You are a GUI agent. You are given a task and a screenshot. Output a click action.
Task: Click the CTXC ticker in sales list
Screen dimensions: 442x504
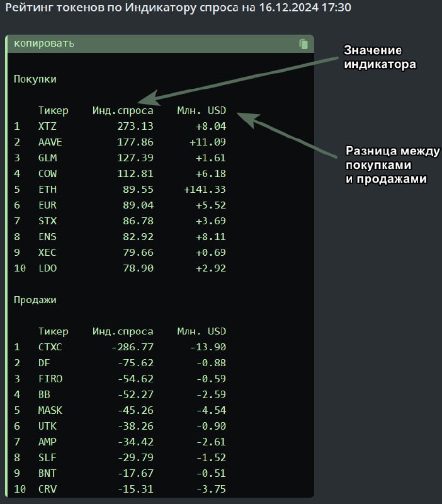pyautogui.click(x=50, y=347)
